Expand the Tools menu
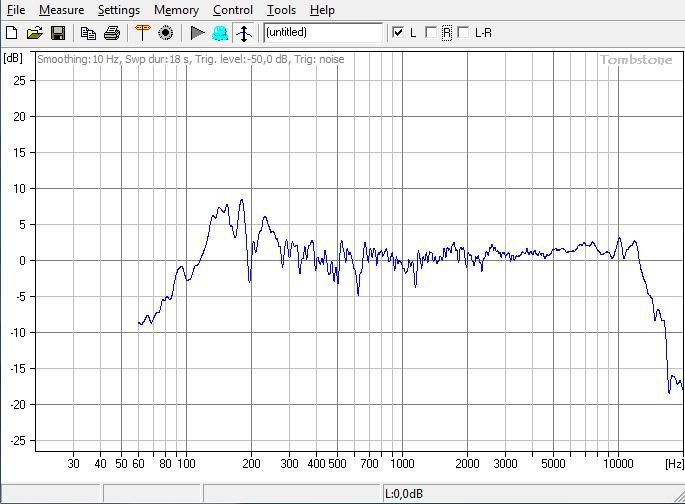 click(x=281, y=10)
